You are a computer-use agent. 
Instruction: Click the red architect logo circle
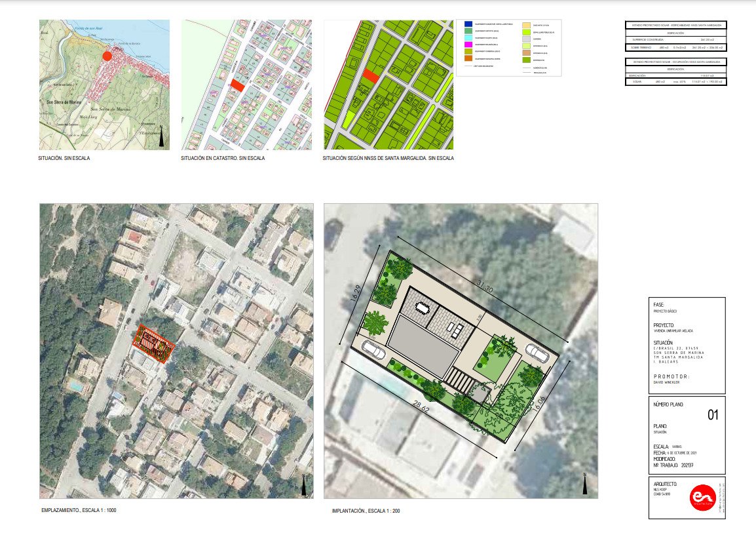pos(702,498)
